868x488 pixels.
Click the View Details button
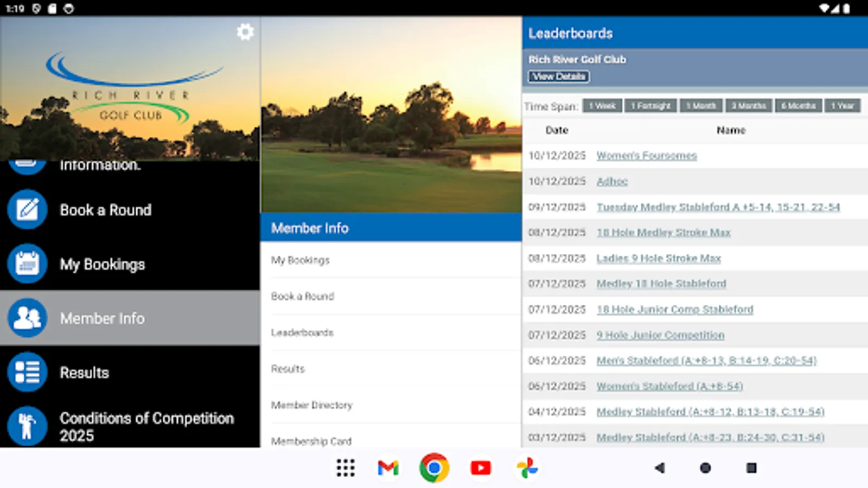point(558,76)
